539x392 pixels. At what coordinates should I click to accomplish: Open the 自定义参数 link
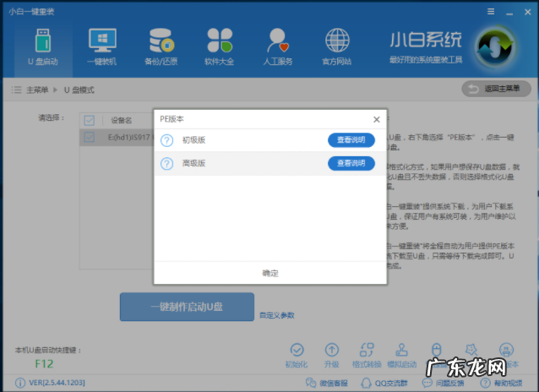[277, 315]
